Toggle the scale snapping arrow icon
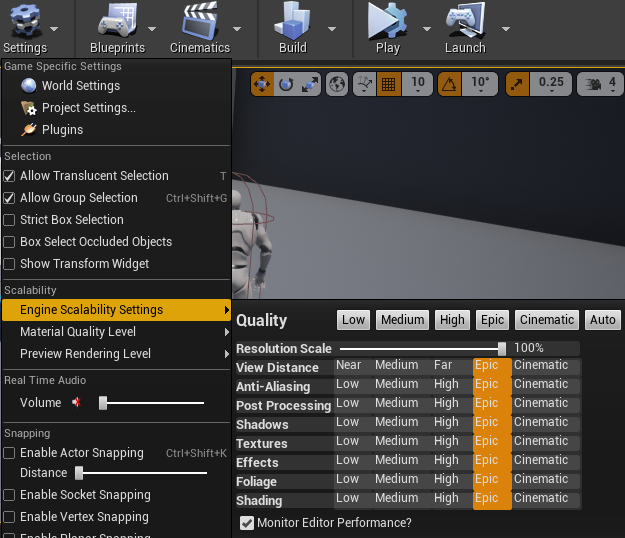 (x=517, y=84)
